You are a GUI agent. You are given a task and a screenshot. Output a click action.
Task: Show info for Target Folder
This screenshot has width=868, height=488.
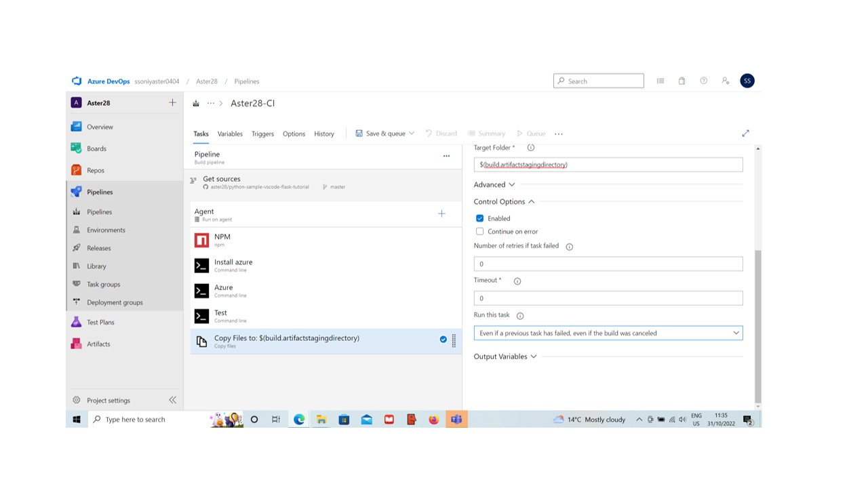pyautogui.click(x=531, y=148)
